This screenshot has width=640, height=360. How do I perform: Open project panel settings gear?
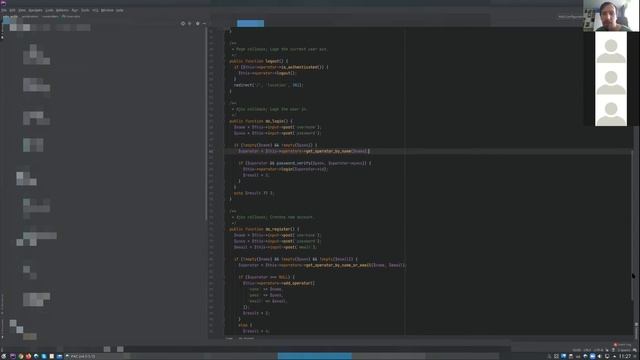tap(198, 24)
